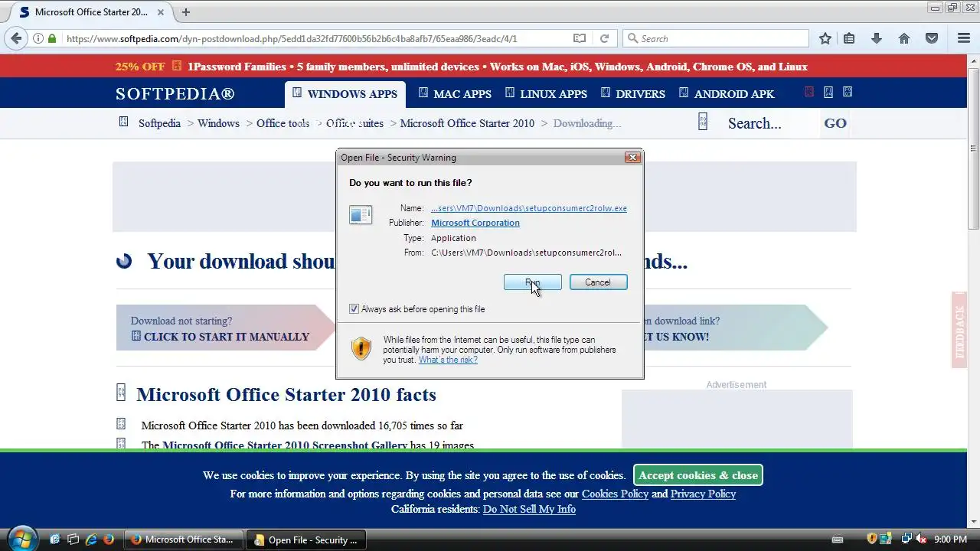Click the green padlock security icon
980x551 pixels.
point(52,38)
